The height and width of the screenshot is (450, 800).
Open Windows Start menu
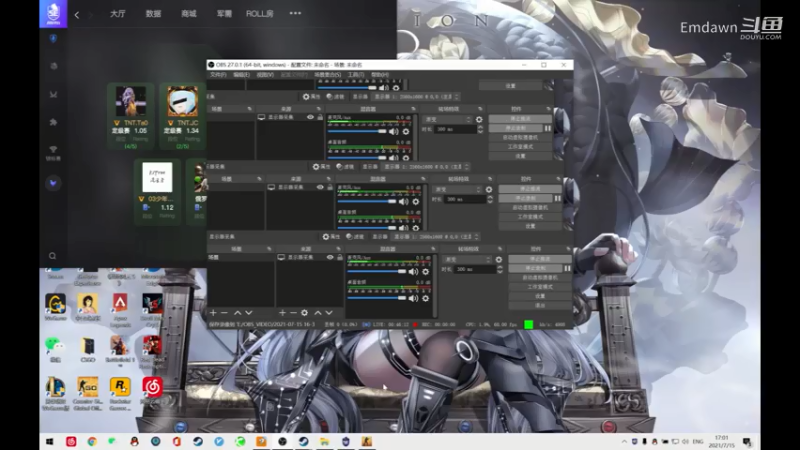pyautogui.click(x=49, y=441)
